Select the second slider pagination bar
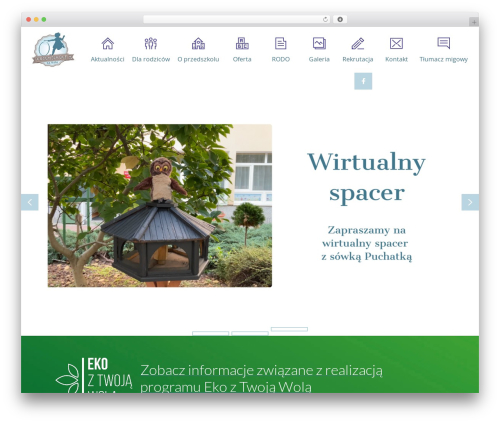The width and height of the screenshot is (500, 423). [x=250, y=333]
